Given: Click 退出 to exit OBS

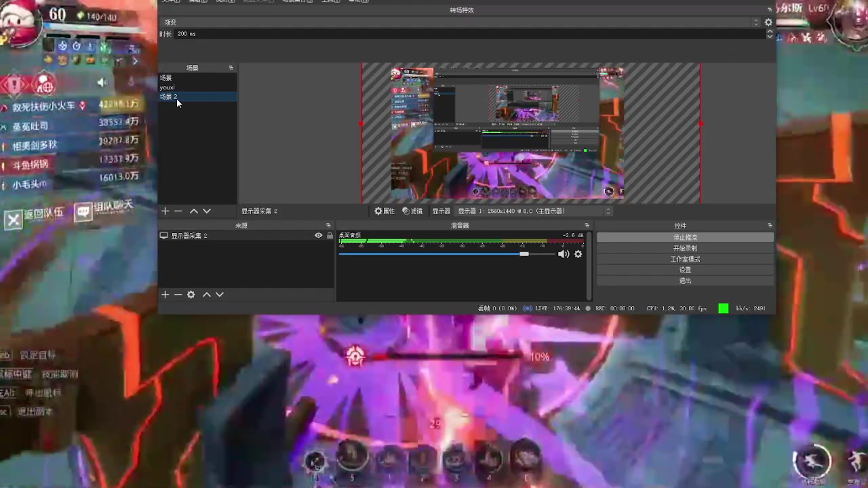Looking at the screenshot, I should click(685, 281).
